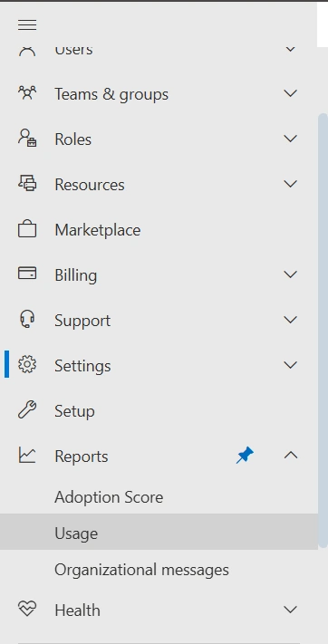Click the Teams & groups people icon

[27, 93]
